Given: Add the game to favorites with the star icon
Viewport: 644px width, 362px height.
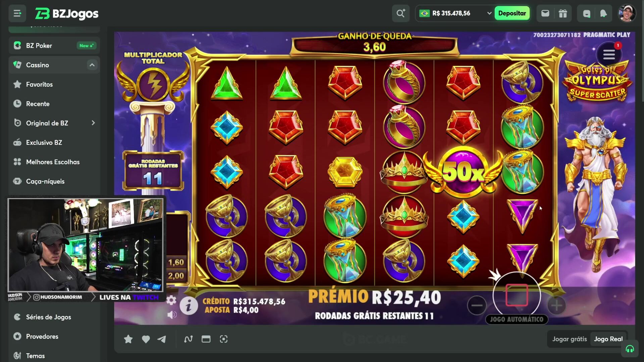Looking at the screenshot, I should [x=128, y=339].
